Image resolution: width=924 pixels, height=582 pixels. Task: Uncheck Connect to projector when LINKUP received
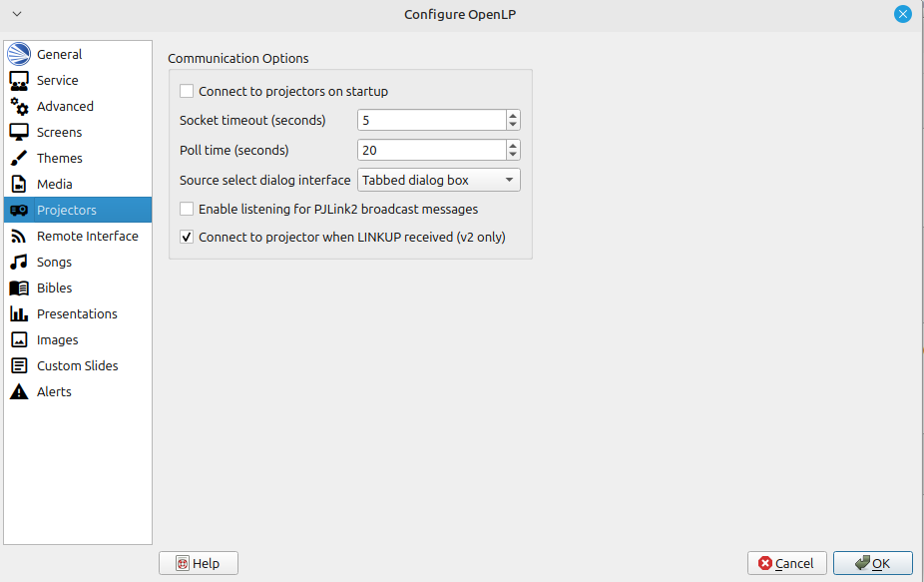[x=187, y=238]
